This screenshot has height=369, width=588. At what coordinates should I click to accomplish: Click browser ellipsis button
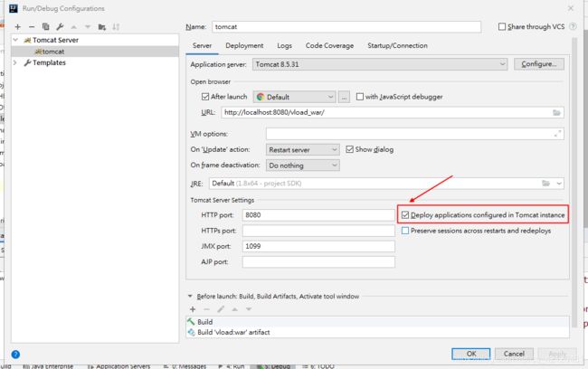(x=344, y=97)
